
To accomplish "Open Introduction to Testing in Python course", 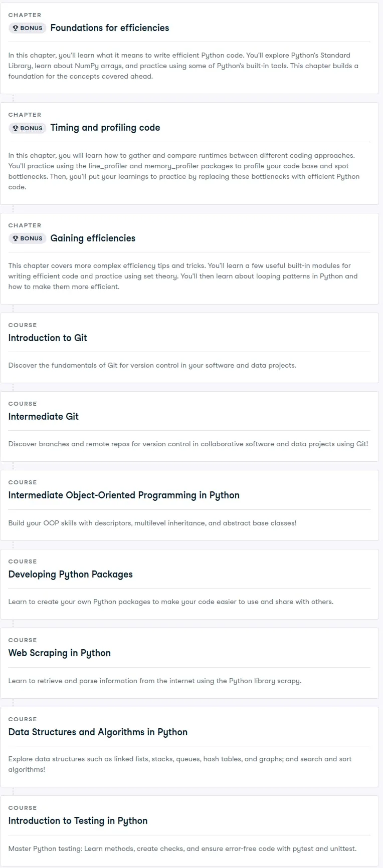I will [78, 821].
